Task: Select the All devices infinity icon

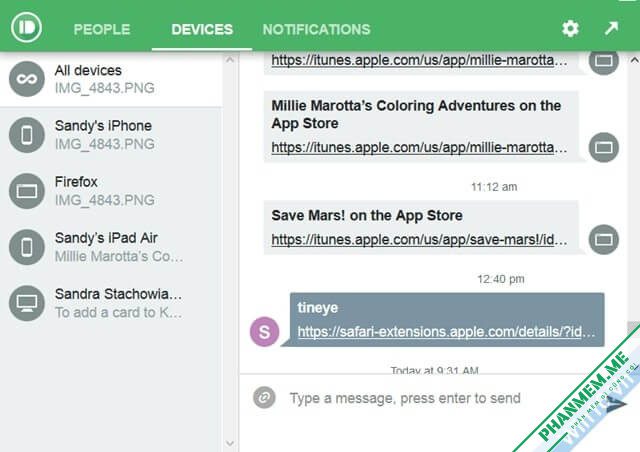Action: 27,79
